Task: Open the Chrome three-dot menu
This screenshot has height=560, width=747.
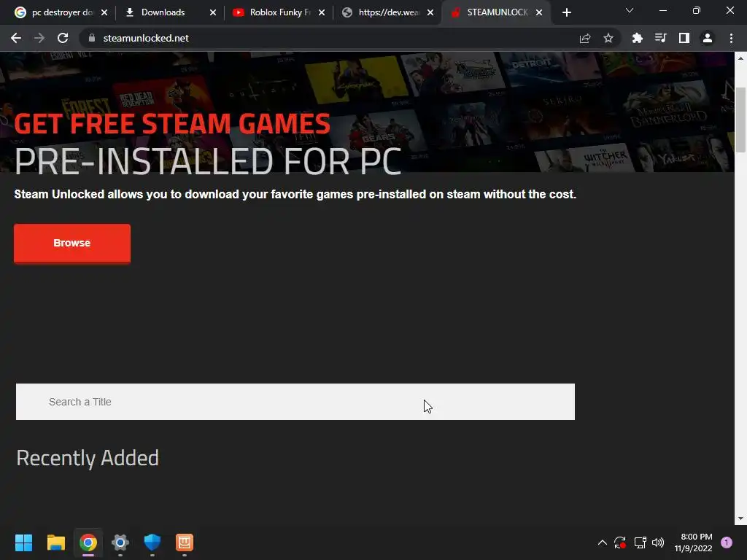Action: click(731, 38)
